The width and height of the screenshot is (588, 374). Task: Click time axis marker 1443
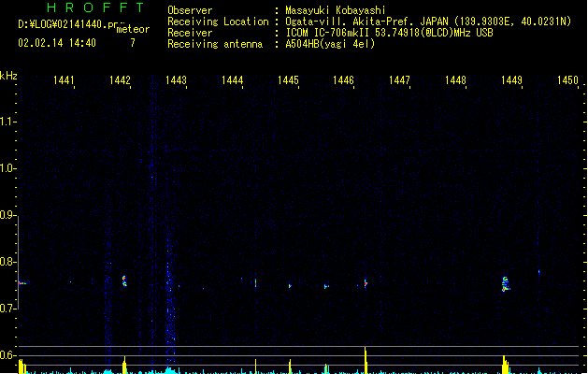(176, 80)
